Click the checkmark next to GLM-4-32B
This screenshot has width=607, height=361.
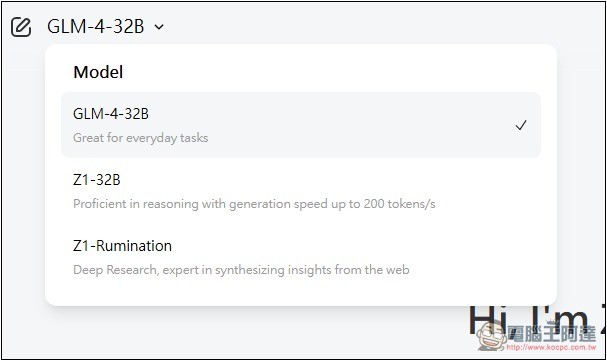coord(521,125)
